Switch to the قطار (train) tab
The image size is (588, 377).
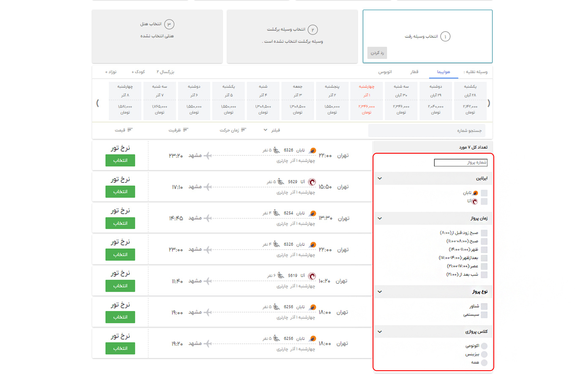(414, 72)
